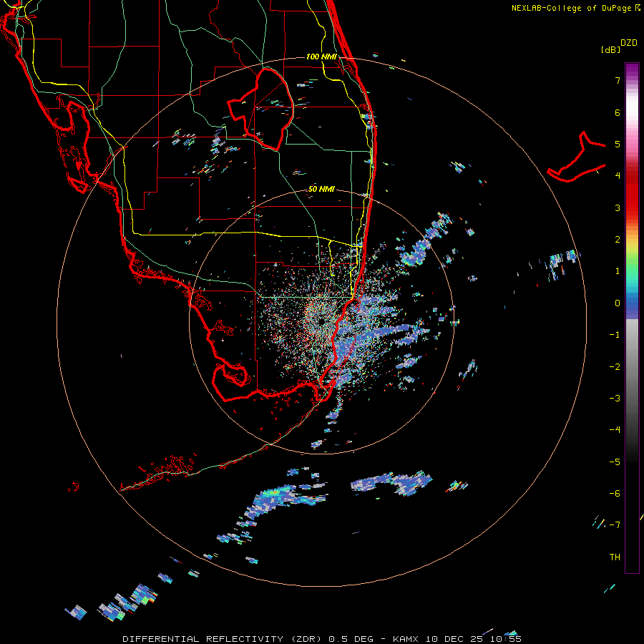Click the "-6" tick label on the scale

coord(615,493)
